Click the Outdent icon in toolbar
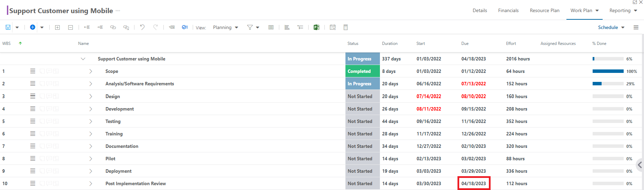The image size is (644, 190). [x=87, y=27]
